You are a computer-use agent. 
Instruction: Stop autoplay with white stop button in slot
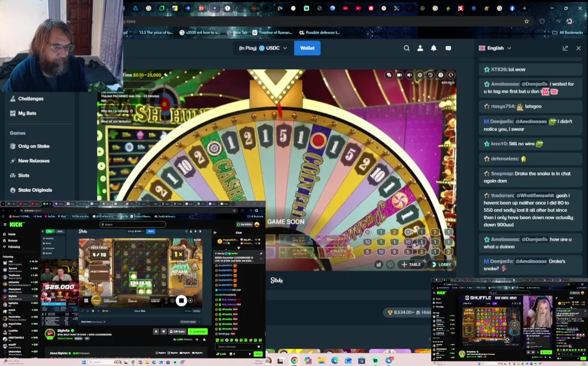(181, 300)
